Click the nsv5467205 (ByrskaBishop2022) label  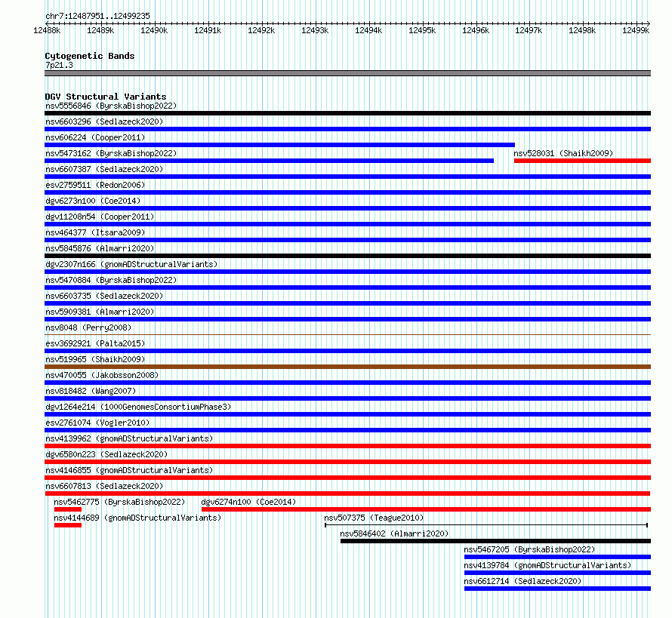[x=529, y=549]
